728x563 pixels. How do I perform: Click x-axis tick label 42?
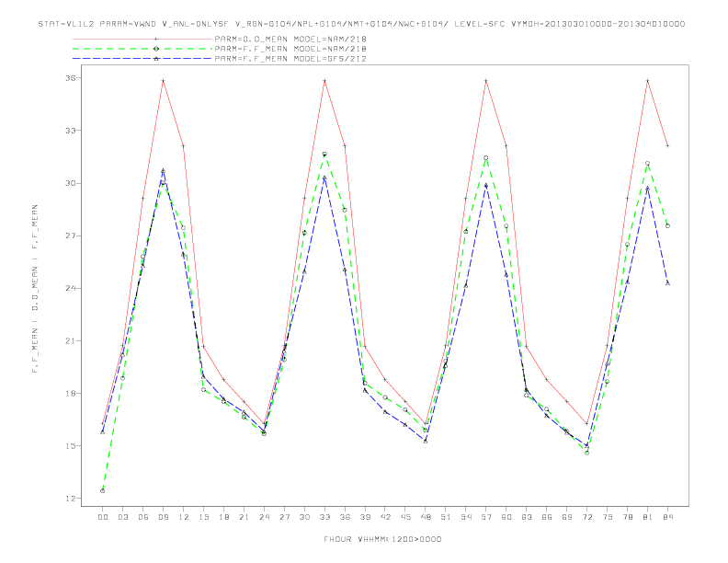(385, 517)
